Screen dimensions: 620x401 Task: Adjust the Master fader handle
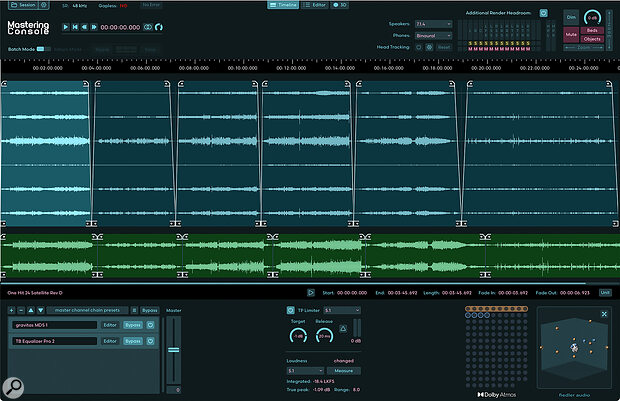coord(174,350)
